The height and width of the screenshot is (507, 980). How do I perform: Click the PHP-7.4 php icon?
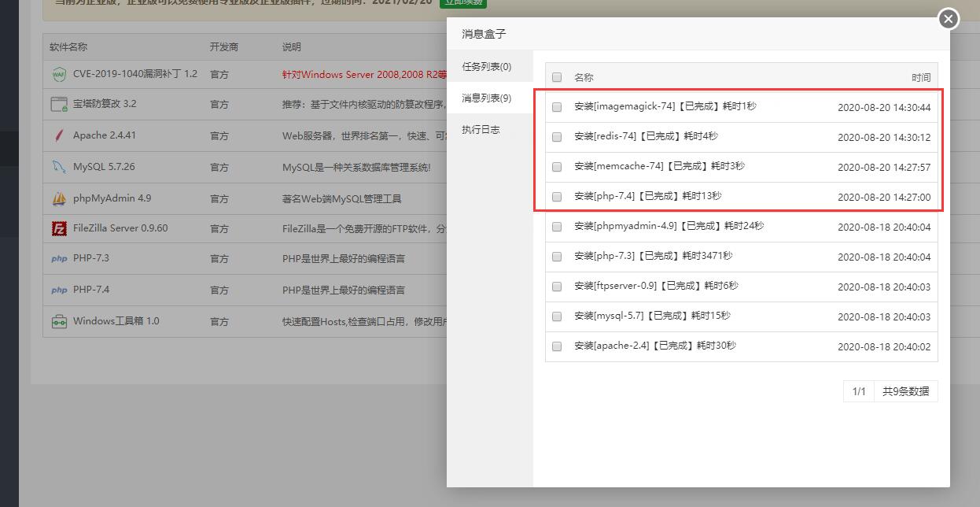(59, 290)
